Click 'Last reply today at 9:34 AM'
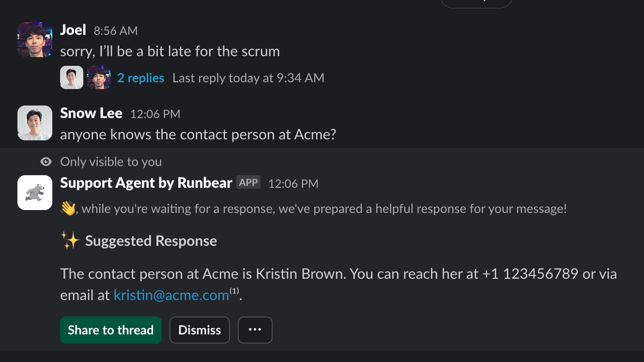Viewport: 644px width, 362px height. [x=248, y=78]
